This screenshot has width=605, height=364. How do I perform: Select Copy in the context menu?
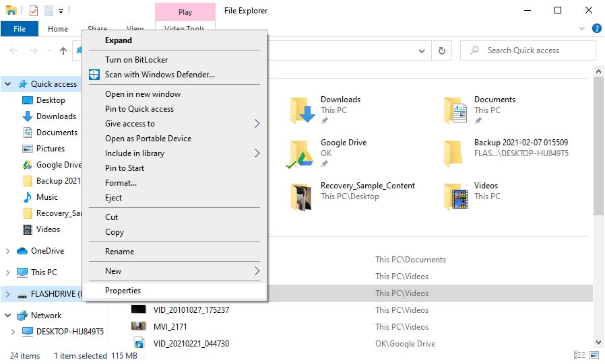click(174, 232)
